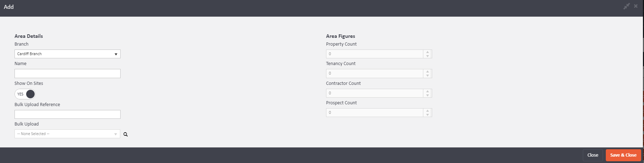This screenshot has width=644, height=163.
Task: Click inside the Property Count number field
Action: [374, 54]
